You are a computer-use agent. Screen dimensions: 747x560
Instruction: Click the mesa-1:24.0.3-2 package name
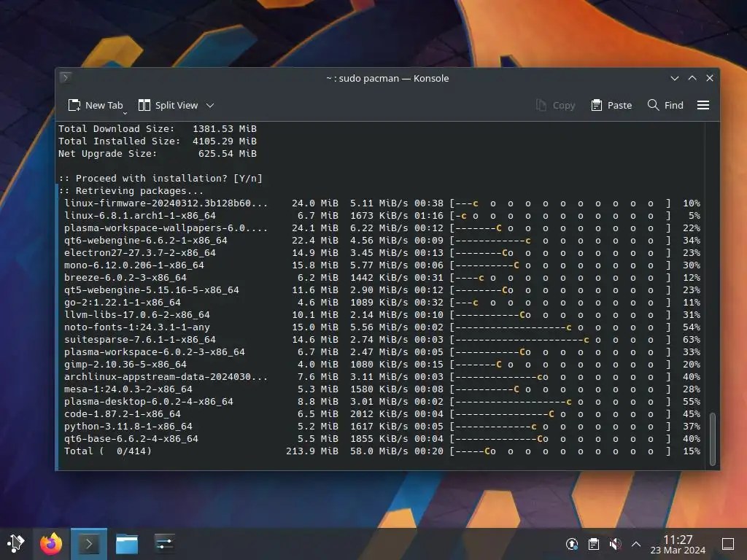coord(128,389)
